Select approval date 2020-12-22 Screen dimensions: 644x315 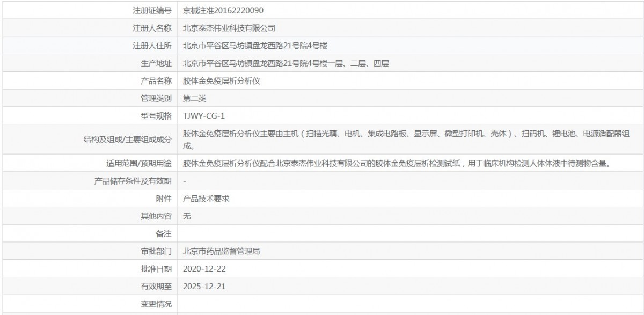tap(204, 268)
